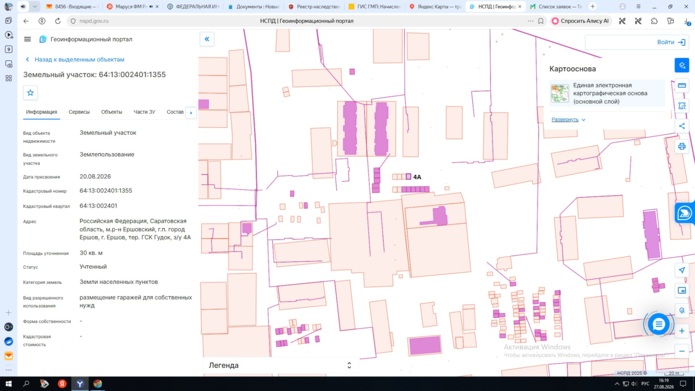Click the parcel labeled 4A on map

click(x=408, y=176)
